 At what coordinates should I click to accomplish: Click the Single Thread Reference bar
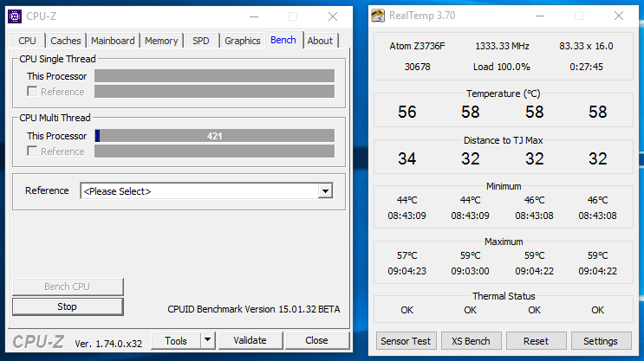click(x=214, y=92)
